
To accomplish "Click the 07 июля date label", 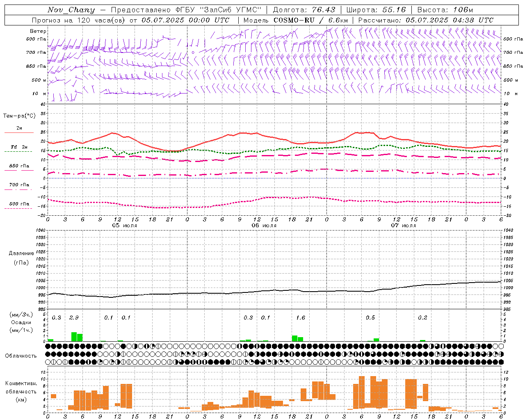I will point(404,226).
